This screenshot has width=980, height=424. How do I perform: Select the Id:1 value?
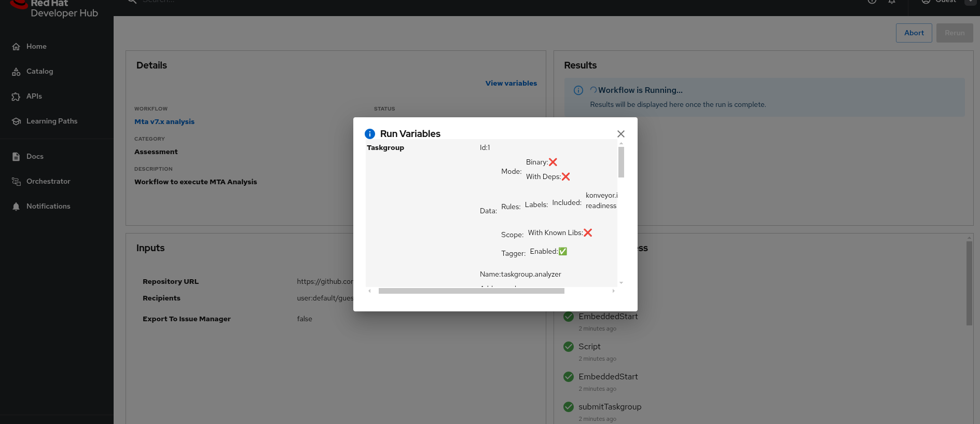coord(485,148)
